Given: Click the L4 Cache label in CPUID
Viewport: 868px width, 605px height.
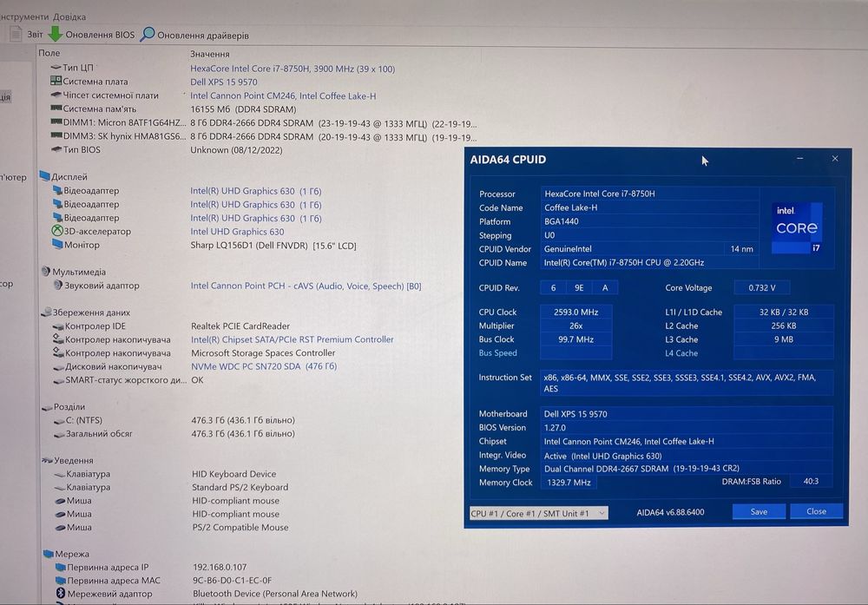Looking at the screenshot, I should (x=681, y=353).
